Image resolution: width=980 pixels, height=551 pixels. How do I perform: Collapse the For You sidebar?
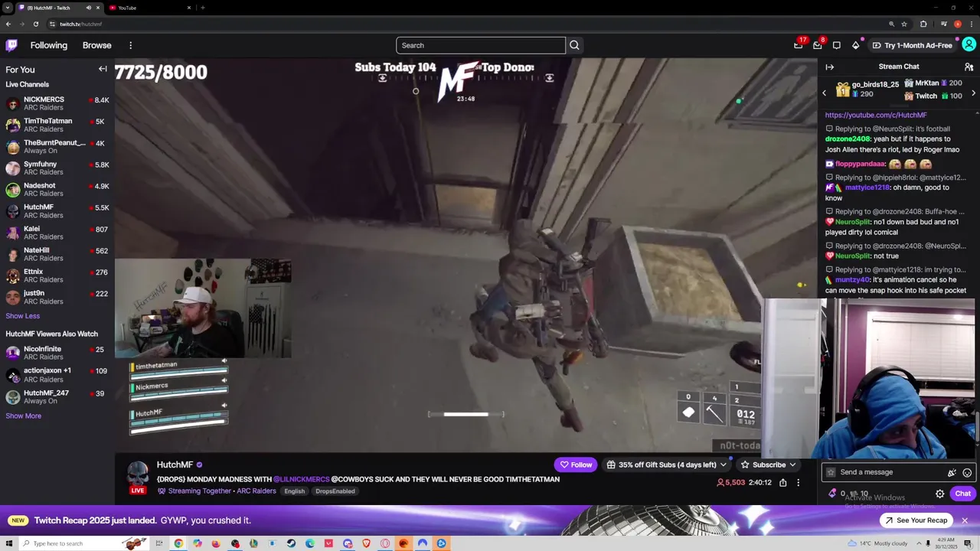point(103,69)
